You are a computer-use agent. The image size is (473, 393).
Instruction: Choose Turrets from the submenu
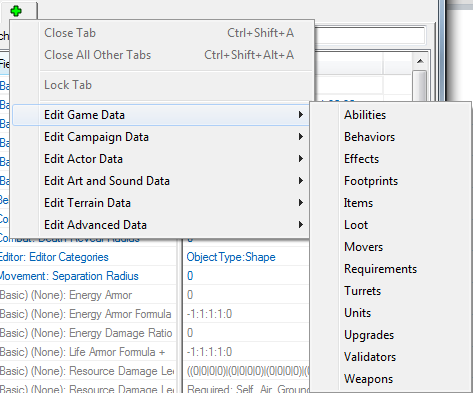(391, 291)
